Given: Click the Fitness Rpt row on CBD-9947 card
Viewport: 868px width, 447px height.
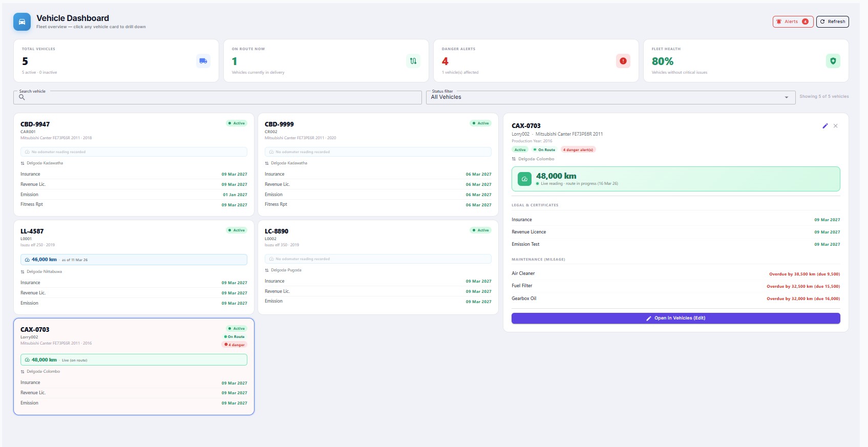Looking at the screenshot, I should [134, 204].
